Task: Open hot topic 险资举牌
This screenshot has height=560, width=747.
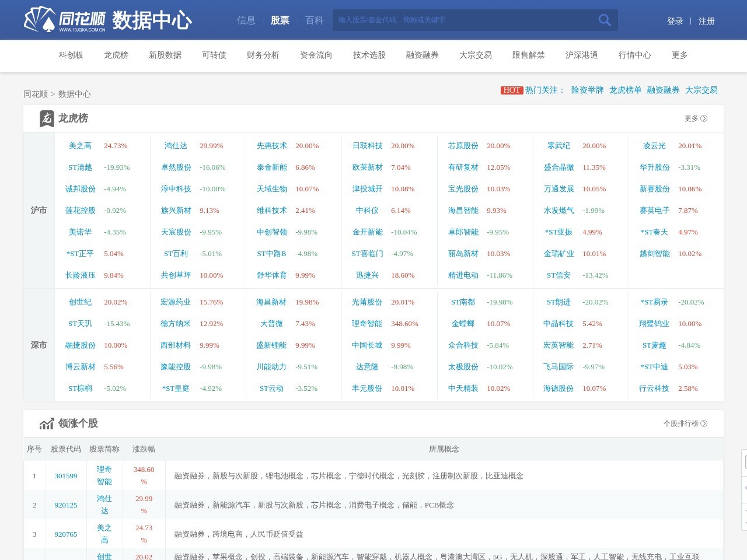Action: click(588, 90)
